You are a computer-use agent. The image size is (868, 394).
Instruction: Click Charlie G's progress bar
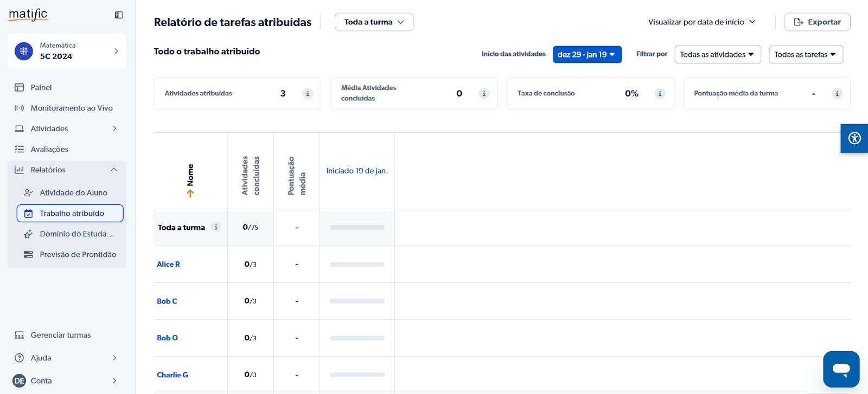point(357,374)
